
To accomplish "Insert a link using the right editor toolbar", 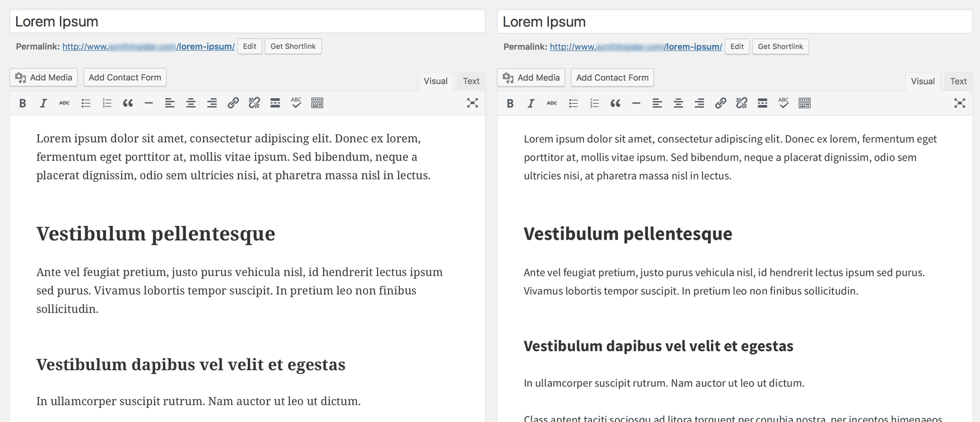I will [x=721, y=103].
